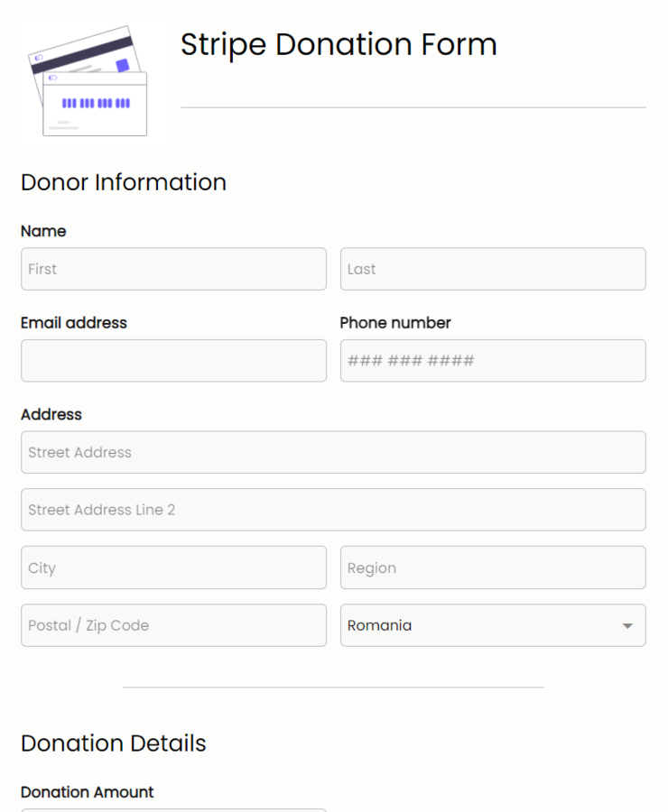Screen dimensions: 668x812
Task: Click the Street Address Line 2 field
Action: coord(333,510)
